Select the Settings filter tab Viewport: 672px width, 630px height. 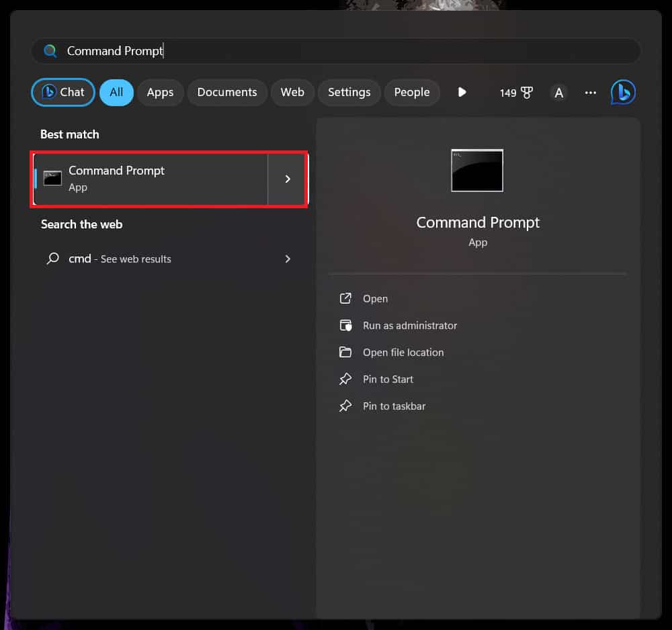pyautogui.click(x=349, y=93)
